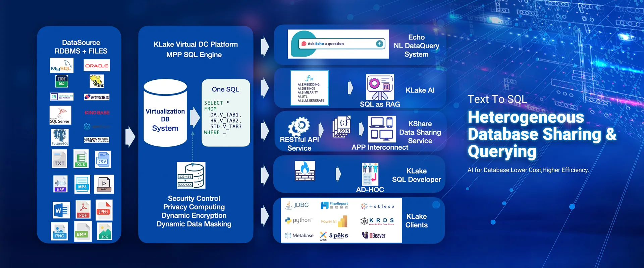Click the DBeaver client logo
Image resolution: width=644 pixels, height=268 pixels.
click(374, 236)
